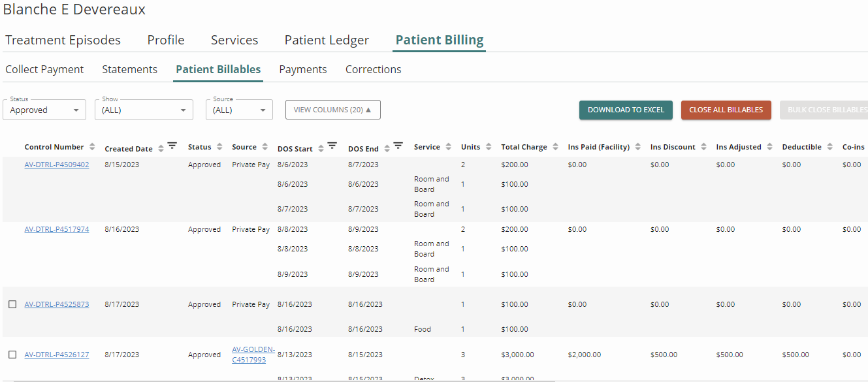Sort by Ins Discount column arrows

(703, 147)
